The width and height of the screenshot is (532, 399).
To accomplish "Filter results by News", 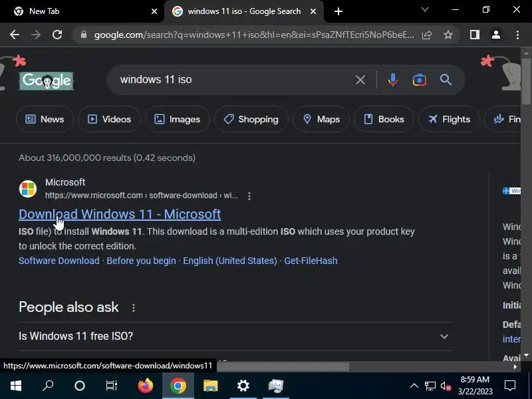I will click(45, 119).
